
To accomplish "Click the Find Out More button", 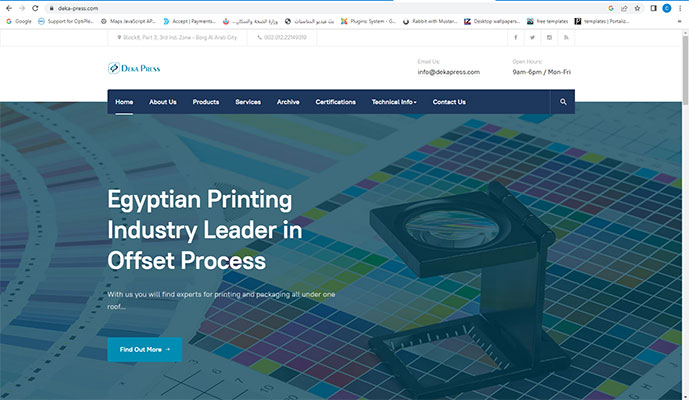I will point(145,349).
